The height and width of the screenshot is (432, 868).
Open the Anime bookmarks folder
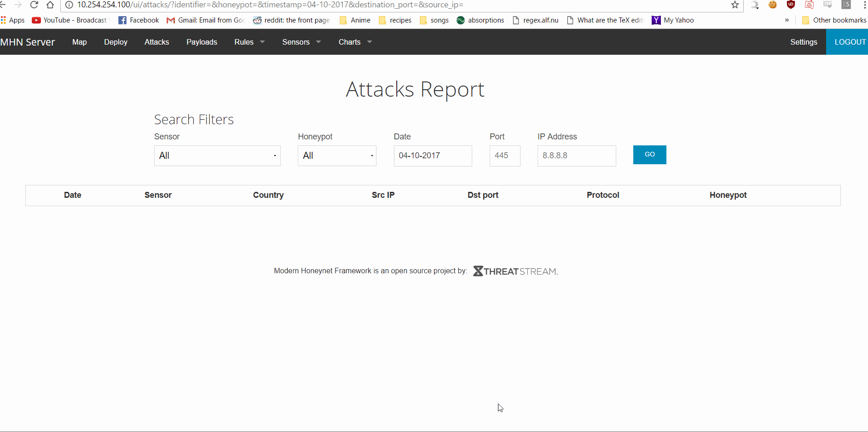pyautogui.click(x=355, y=20)
